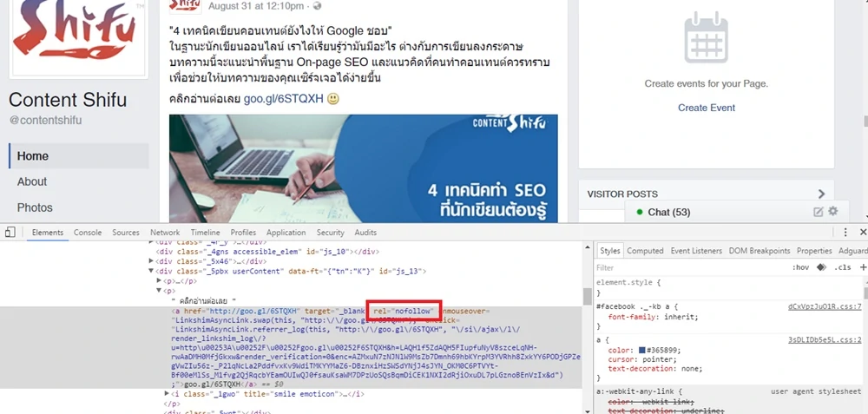Open the Timeline tab

[x=206, y=233]
